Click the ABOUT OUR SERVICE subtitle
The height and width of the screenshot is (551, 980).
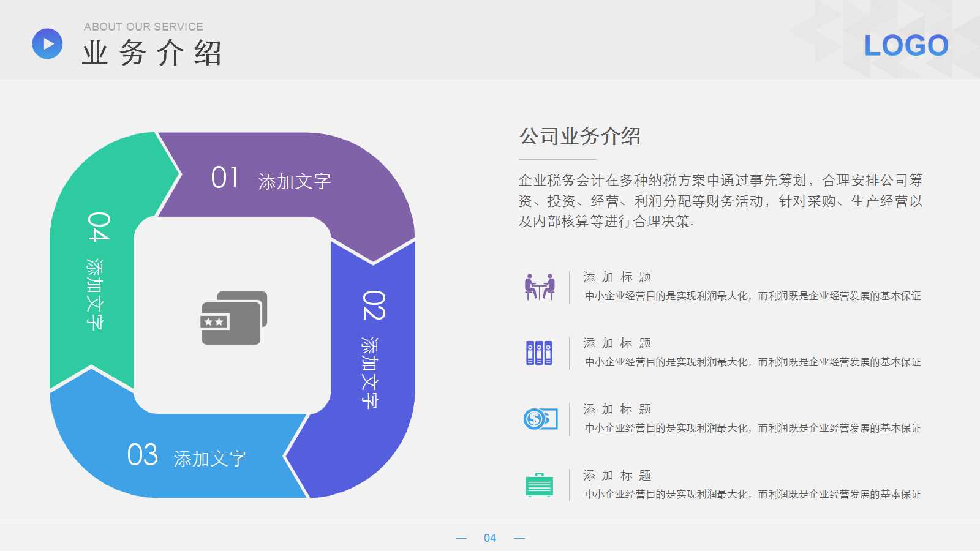tap(142, 26)
